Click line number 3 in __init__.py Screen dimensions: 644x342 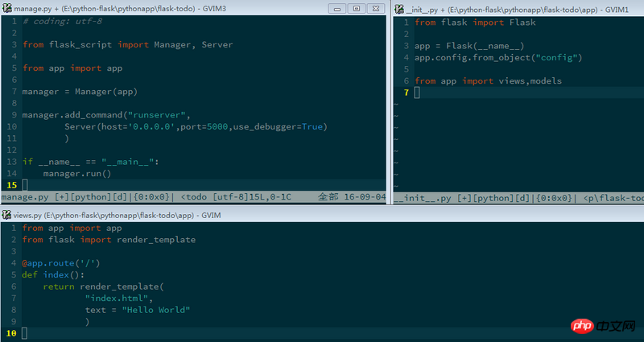click(407, 46)
